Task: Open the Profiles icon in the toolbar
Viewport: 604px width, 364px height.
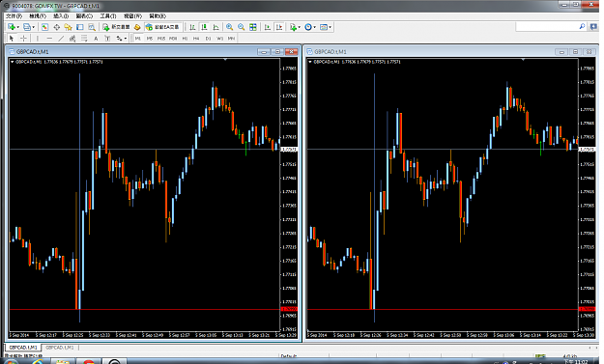Action: coord(27,27)
